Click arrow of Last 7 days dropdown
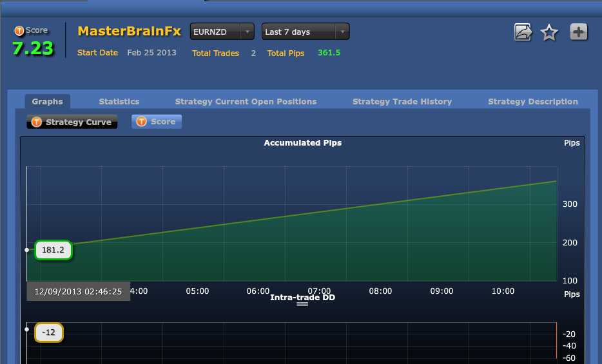The height and width of the screenshot is (364, 602). 342,32
